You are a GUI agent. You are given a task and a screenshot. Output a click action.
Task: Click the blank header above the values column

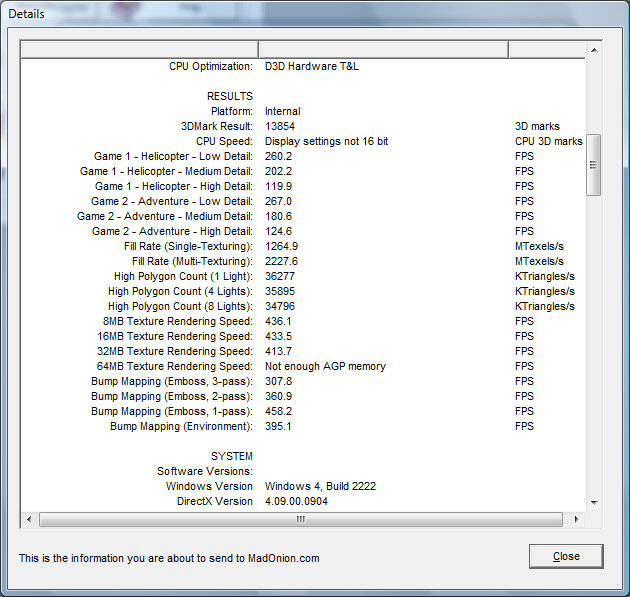[383, 50]
